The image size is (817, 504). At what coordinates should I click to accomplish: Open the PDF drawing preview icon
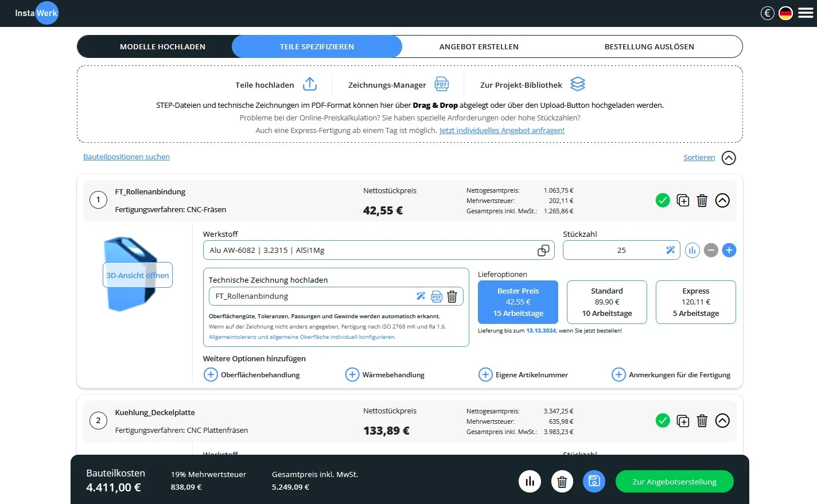pyautogui.click(x=437, y=296)
